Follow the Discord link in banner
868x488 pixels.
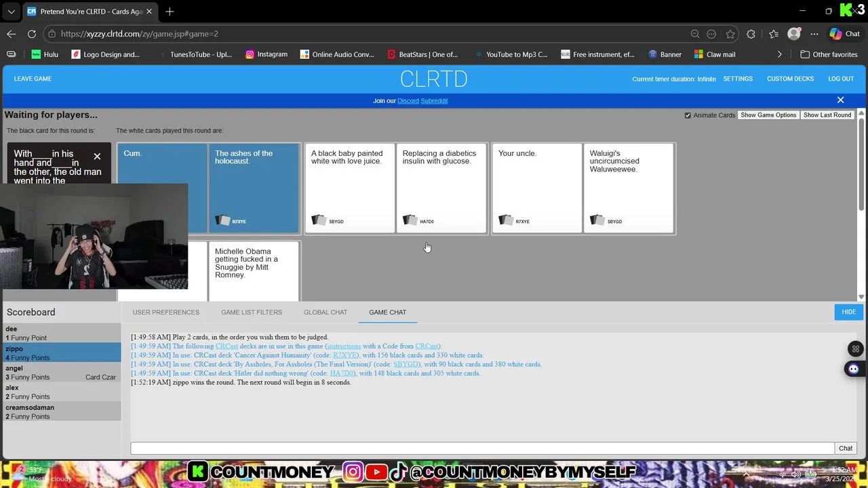(x=408, y=101)
